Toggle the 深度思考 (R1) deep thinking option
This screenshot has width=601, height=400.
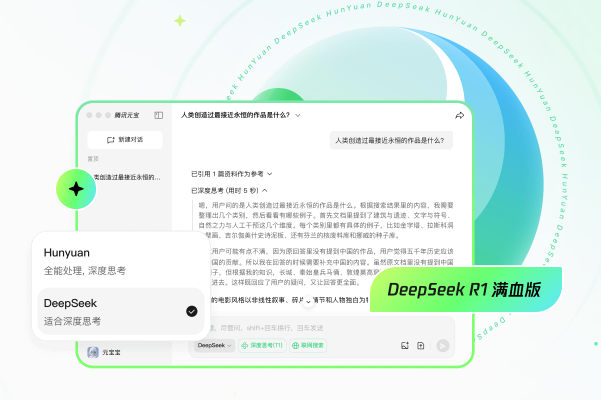[x=260, y=345]
